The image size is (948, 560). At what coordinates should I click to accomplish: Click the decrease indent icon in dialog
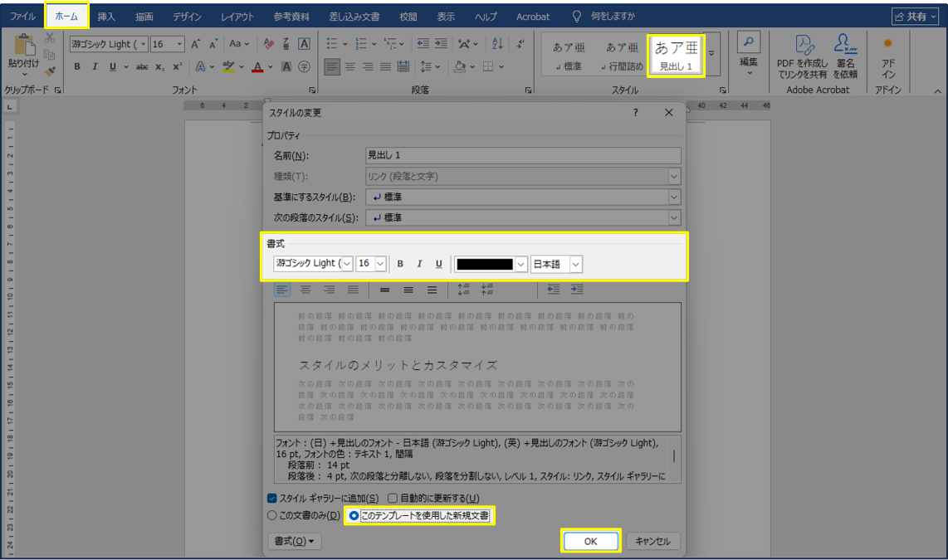click(x=553, y=290)
